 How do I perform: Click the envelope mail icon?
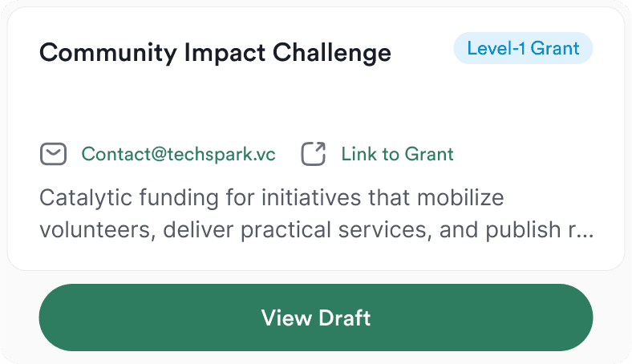click(x=53, y=154)
